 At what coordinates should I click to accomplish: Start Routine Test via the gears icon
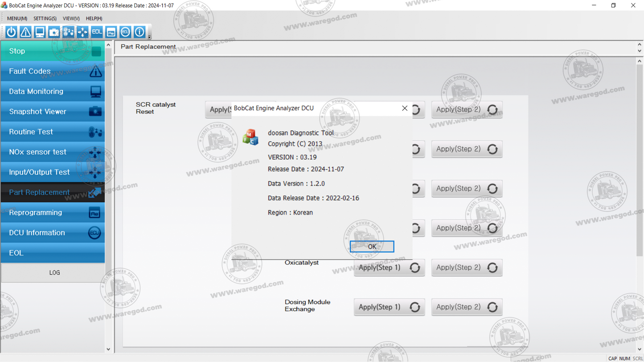[x=68, y=32]
